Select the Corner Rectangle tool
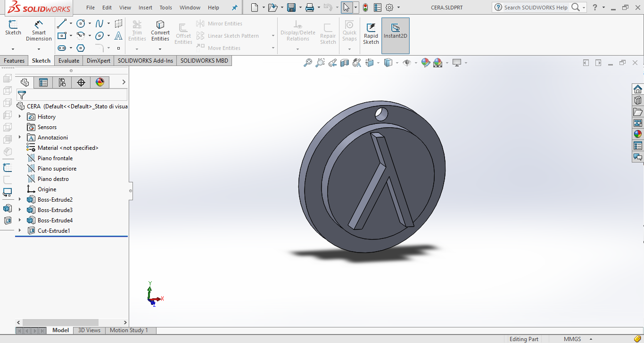The image size is (644, 343). click(x=62, y=36)
